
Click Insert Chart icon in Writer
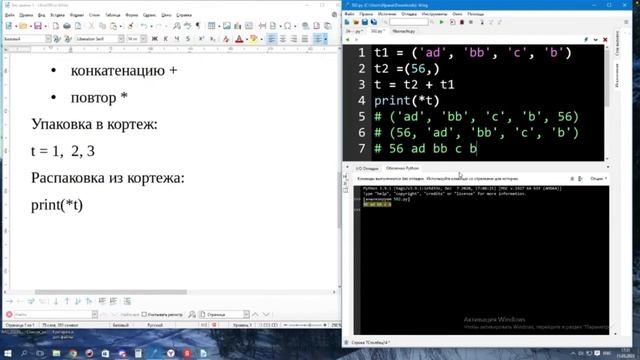pos(238,26)
